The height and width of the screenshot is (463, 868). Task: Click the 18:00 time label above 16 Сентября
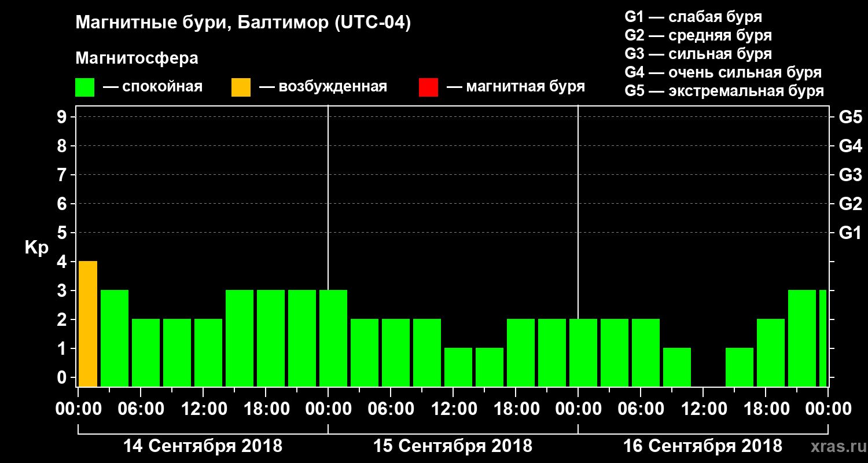[766, 409]
